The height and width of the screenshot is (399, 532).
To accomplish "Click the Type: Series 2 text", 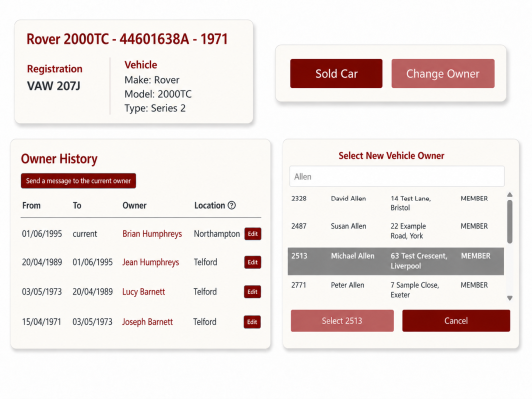I will tap(155, 108).
